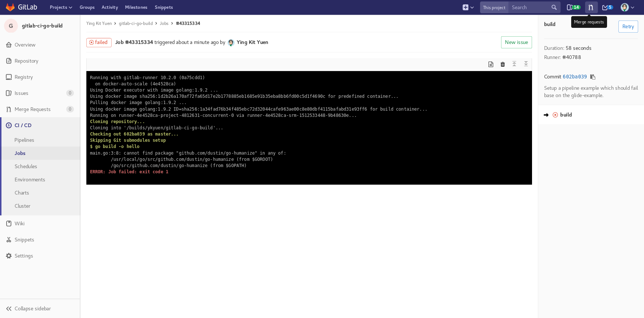Select Jobs under CI / CD

tap(41, 153)
